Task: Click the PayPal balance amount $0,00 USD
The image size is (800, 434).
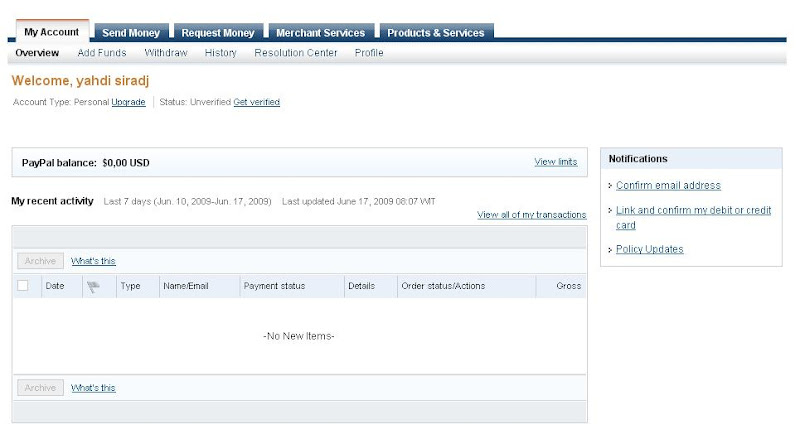Action: (126, 163)
